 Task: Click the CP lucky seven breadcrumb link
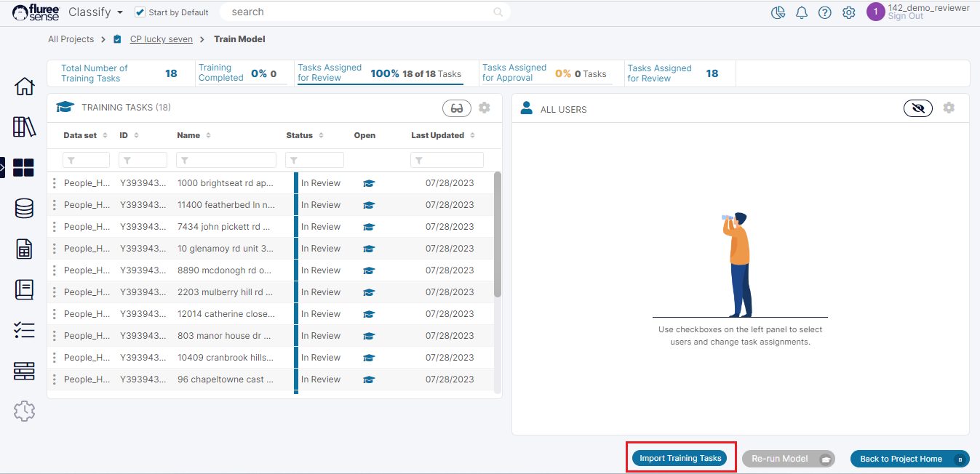(x=161, y=39)
